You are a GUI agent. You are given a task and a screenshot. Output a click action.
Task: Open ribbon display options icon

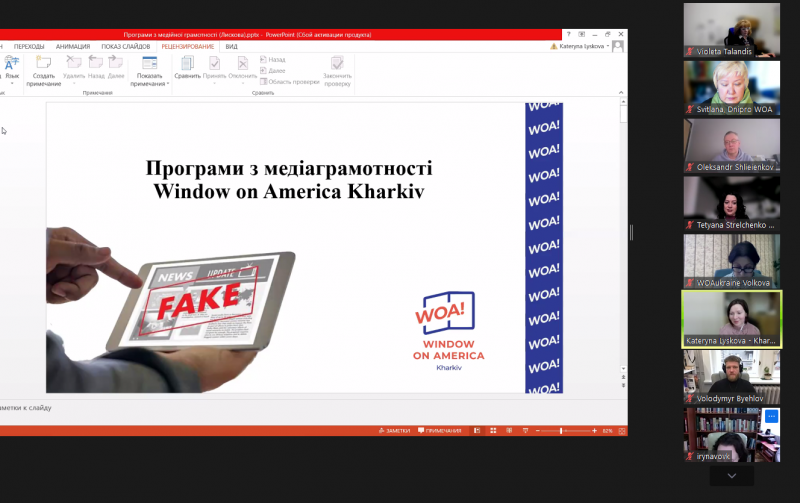click(x=582, y=34)
